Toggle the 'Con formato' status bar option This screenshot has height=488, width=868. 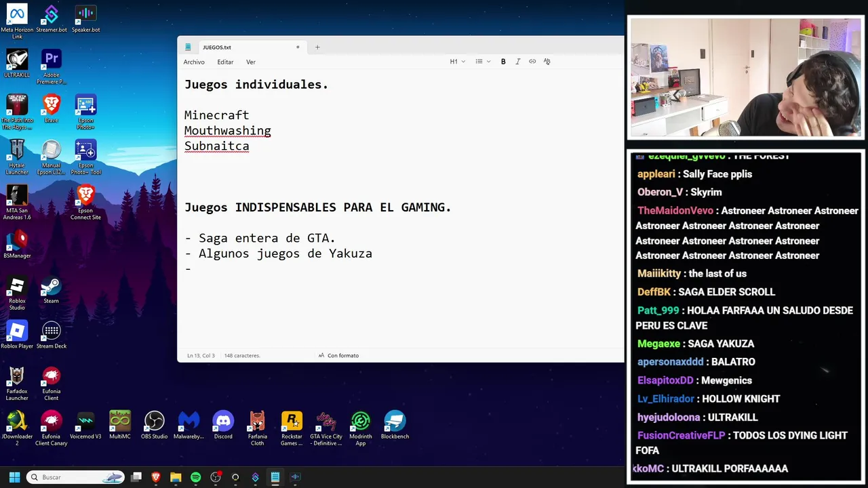click(338, 355)
